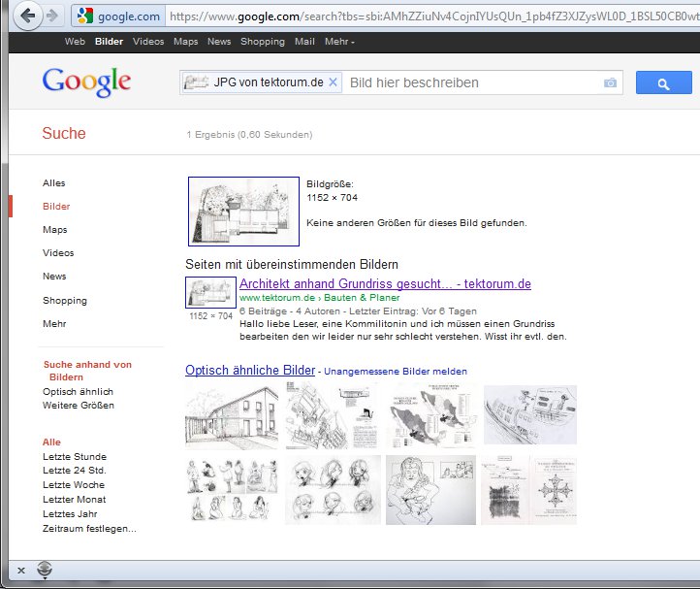The width and height of the screenshot is (700, 589).
Task: Select 'Suche anhand von Bildern' filter
Action: point(87,371)
